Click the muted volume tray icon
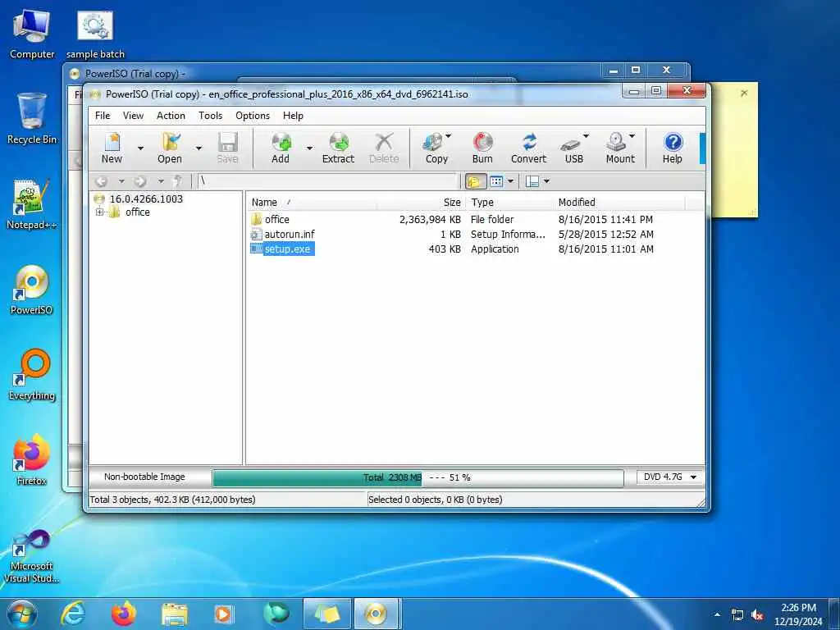The height and width of the screenshot is (630, 840). tap(757, 615)
